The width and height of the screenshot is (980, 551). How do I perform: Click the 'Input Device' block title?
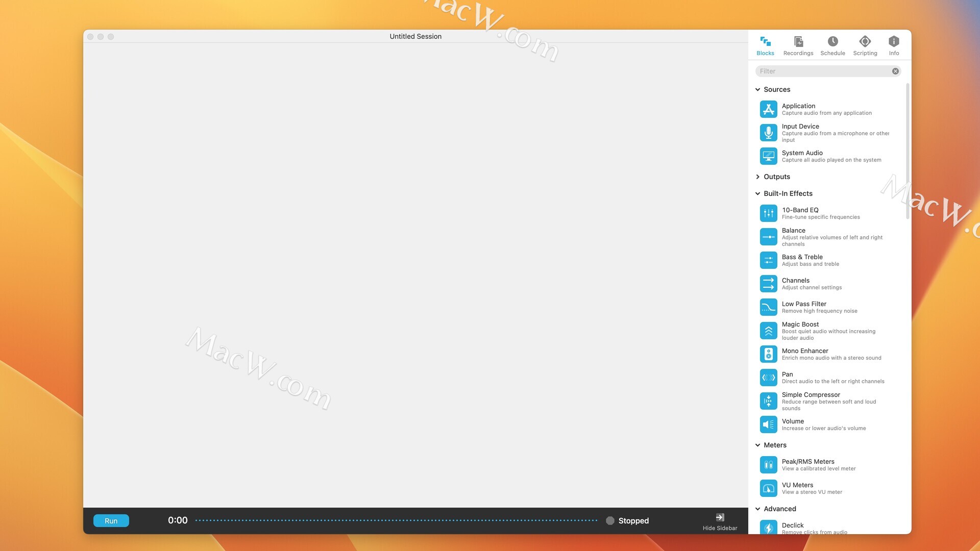pos(800,127)
